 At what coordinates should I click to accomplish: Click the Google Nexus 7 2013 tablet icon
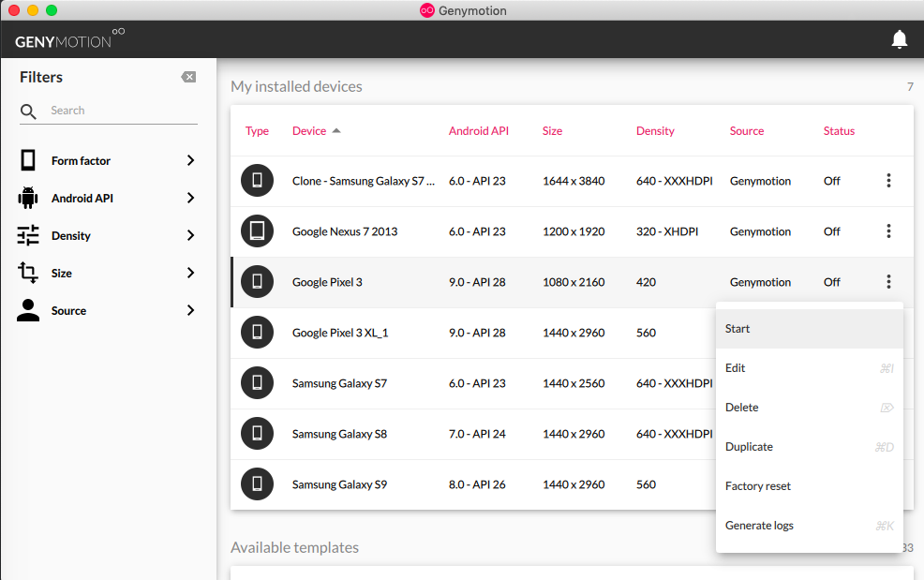click(257, 231)
